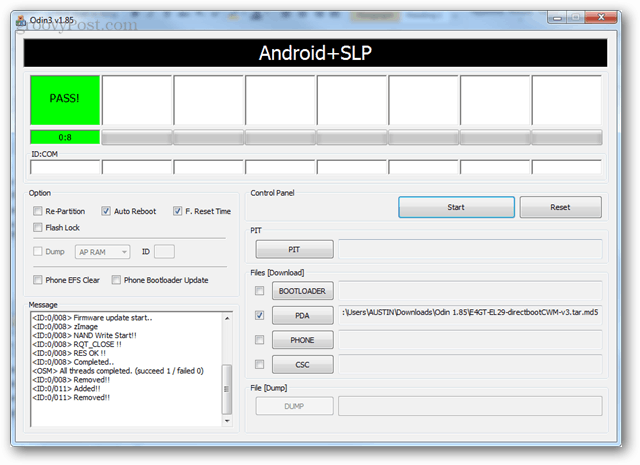This screenshot has width=640, height=465.
Task: Click the DUMP button
Action: 294,406
